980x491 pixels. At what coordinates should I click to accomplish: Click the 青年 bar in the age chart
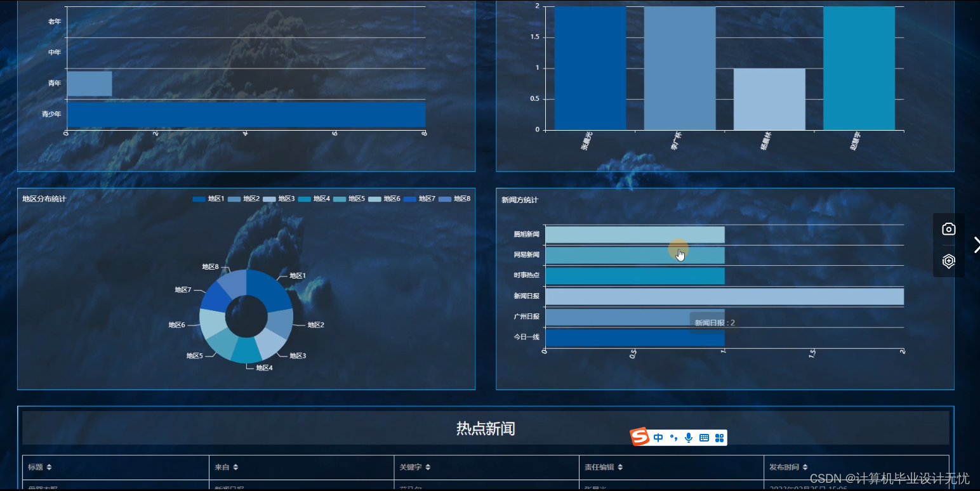[89, 84]
